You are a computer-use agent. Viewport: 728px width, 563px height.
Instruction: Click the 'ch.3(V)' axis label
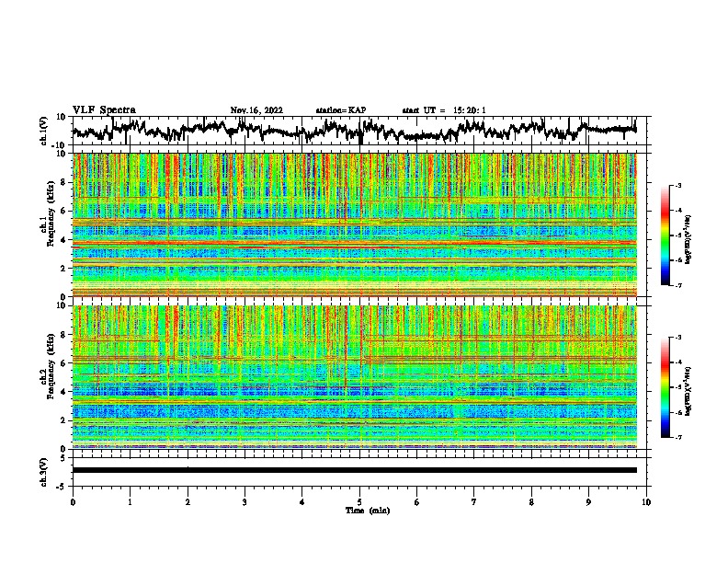click(x=44, y=473)
